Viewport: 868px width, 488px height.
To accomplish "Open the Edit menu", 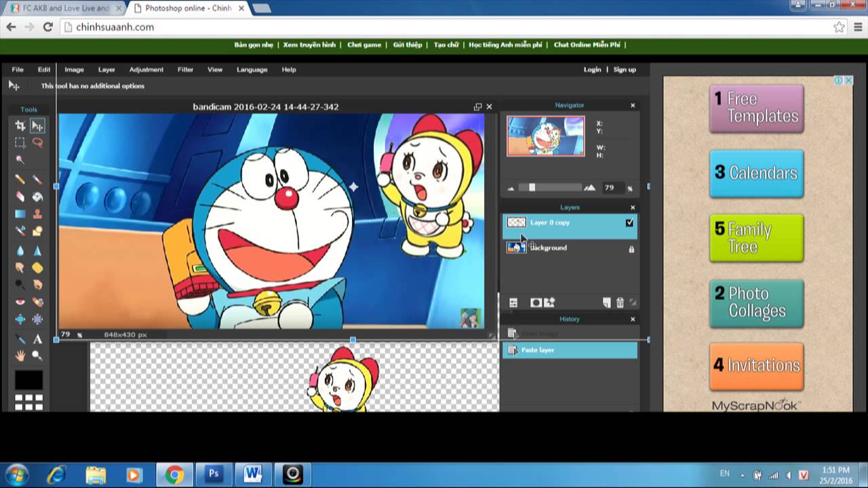I will (44, 69).
